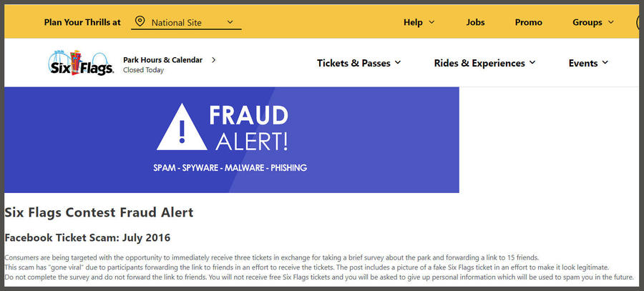Click the Closed Today status text

coord(143,70)
